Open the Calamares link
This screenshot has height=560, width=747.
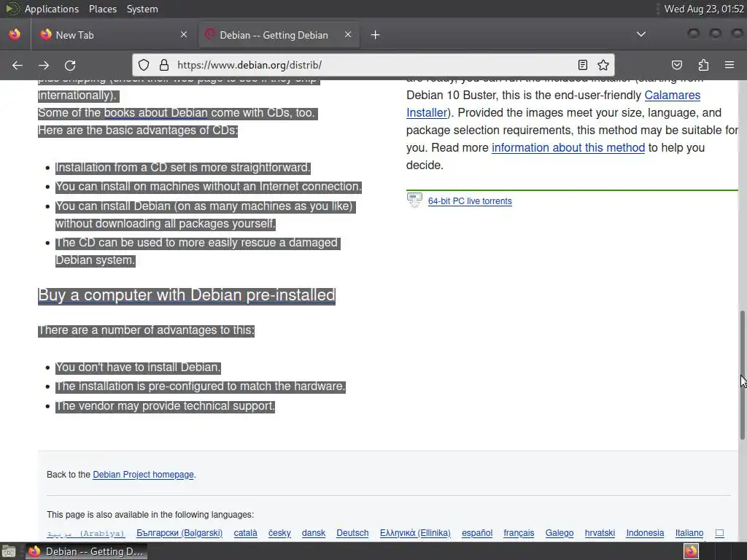pyautogui.click(x=672, y=96)
